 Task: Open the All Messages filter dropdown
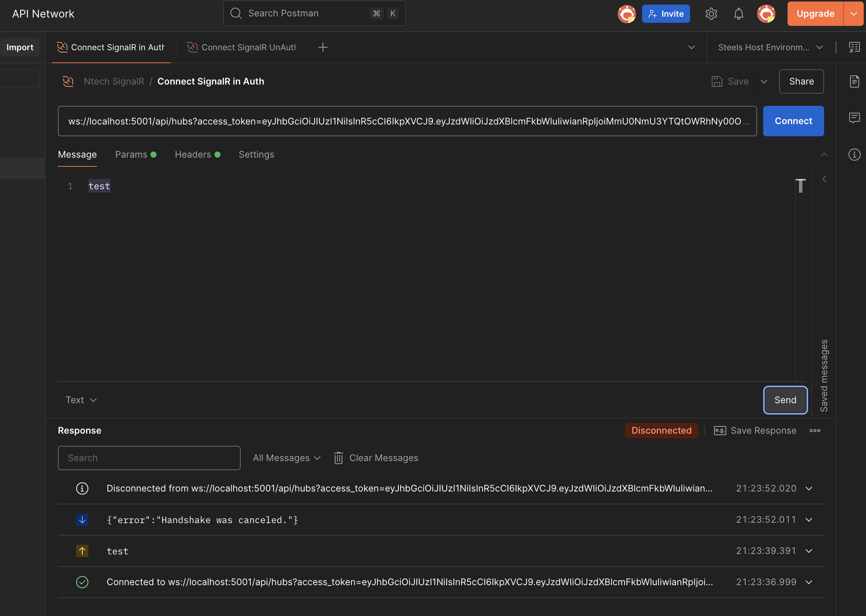(286, 458)
